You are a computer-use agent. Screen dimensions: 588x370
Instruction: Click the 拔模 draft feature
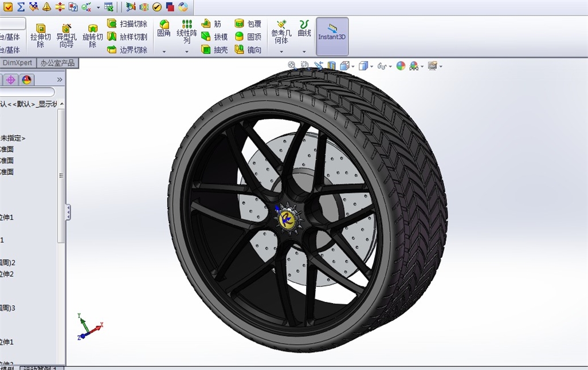tap(214, 37)
